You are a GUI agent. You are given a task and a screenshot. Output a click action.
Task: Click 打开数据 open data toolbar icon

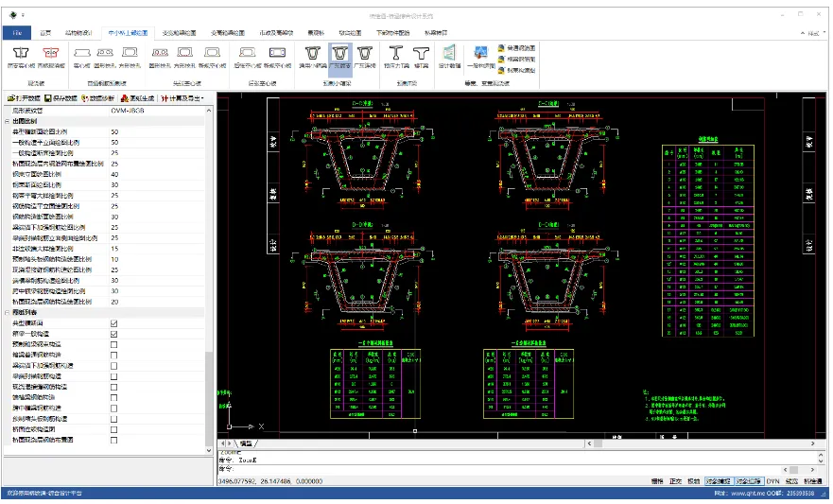24,98
